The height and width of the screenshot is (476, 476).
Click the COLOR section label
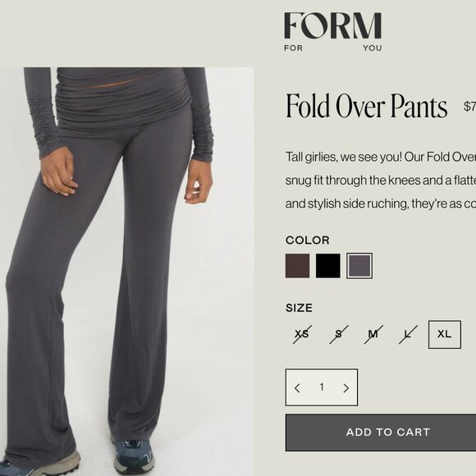[308, 240]
